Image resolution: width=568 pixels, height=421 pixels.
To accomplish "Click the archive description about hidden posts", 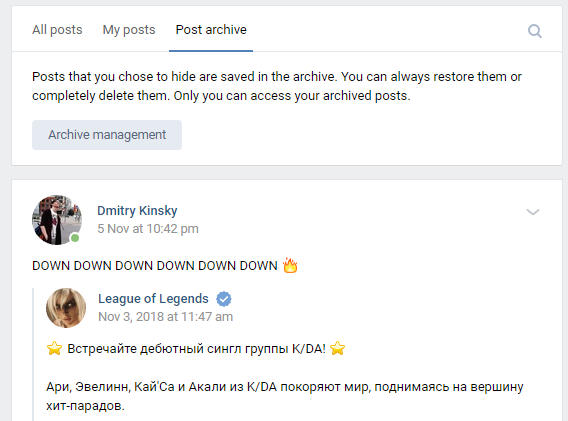I will [277, 86].
